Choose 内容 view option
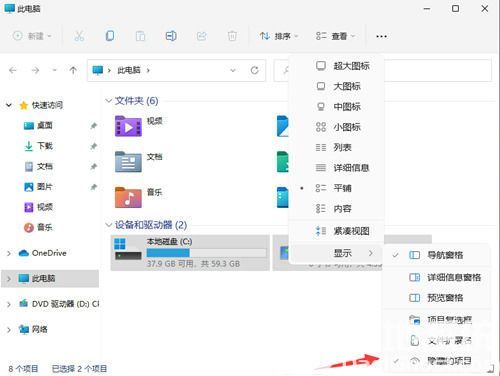Viewport: 500px width, 376px height. click(337, 209)
